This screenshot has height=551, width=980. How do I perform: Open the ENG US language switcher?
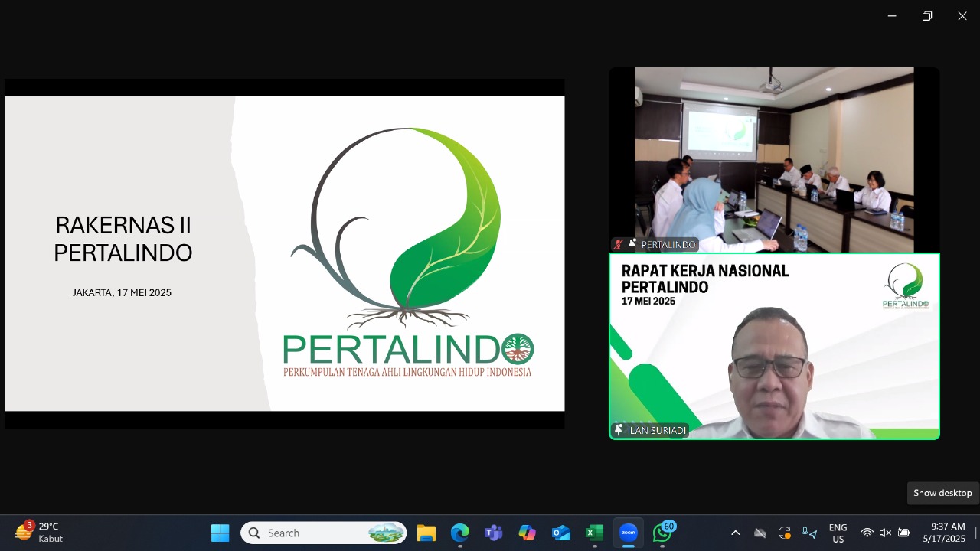coord(838,533)
